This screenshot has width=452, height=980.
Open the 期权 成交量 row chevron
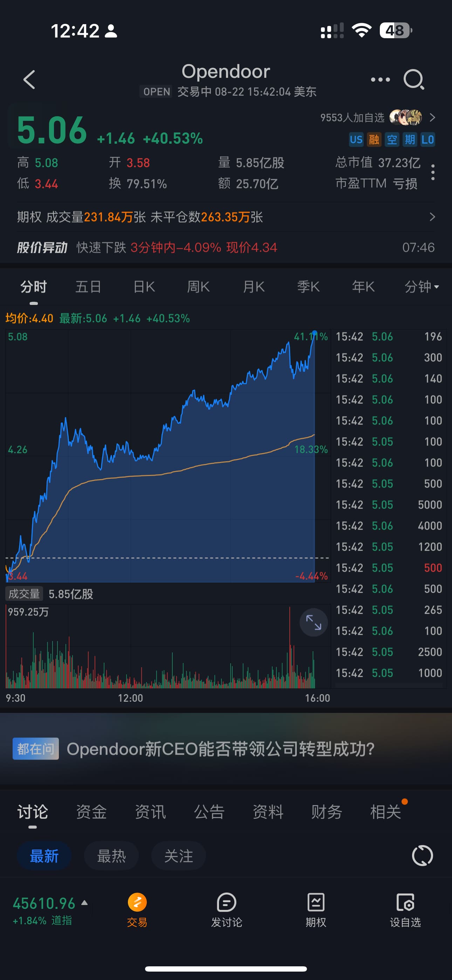click(432, 217)
